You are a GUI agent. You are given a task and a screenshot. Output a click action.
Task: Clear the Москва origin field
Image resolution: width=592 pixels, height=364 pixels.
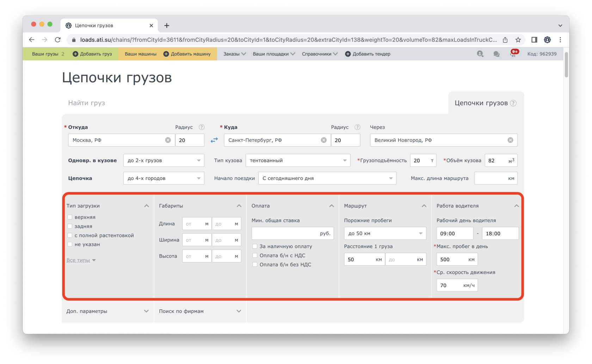click(x=168, y=140)
